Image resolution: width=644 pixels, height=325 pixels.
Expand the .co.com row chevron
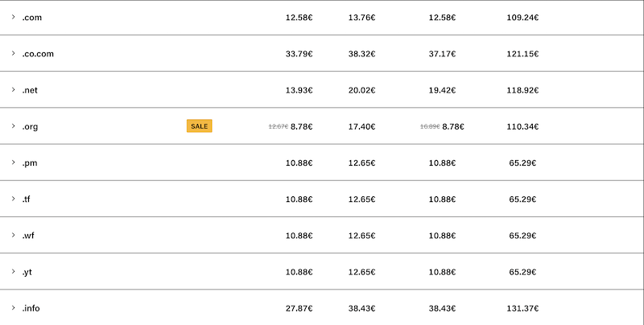[13, 53]
